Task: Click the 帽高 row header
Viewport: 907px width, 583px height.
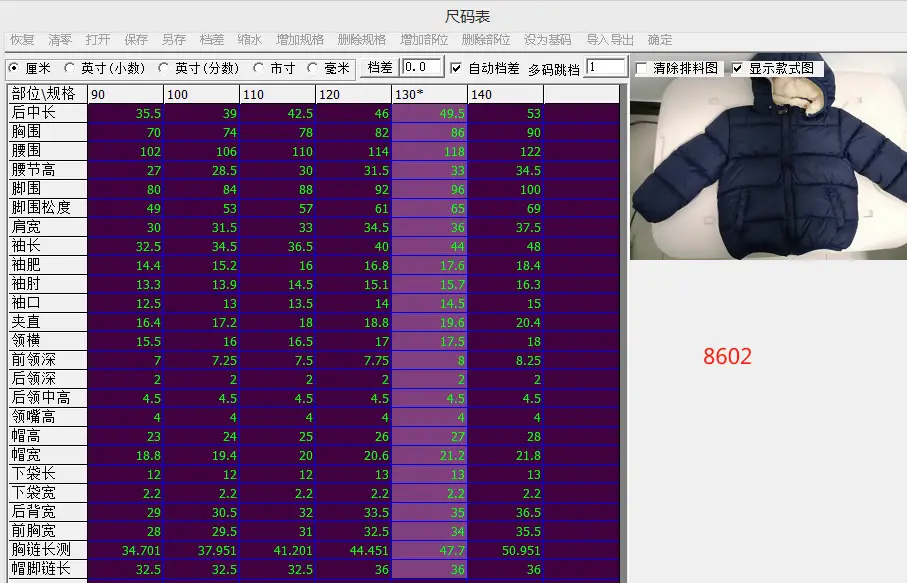Action: pos(47,436)
